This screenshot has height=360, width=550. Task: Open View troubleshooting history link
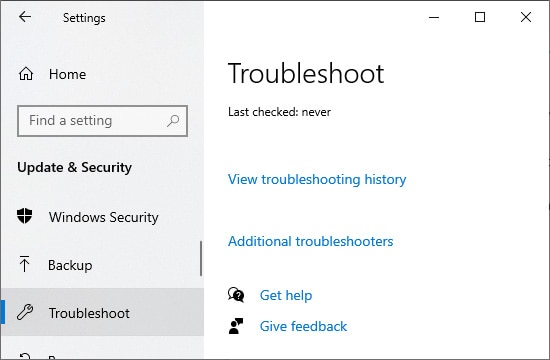[317, 179]
